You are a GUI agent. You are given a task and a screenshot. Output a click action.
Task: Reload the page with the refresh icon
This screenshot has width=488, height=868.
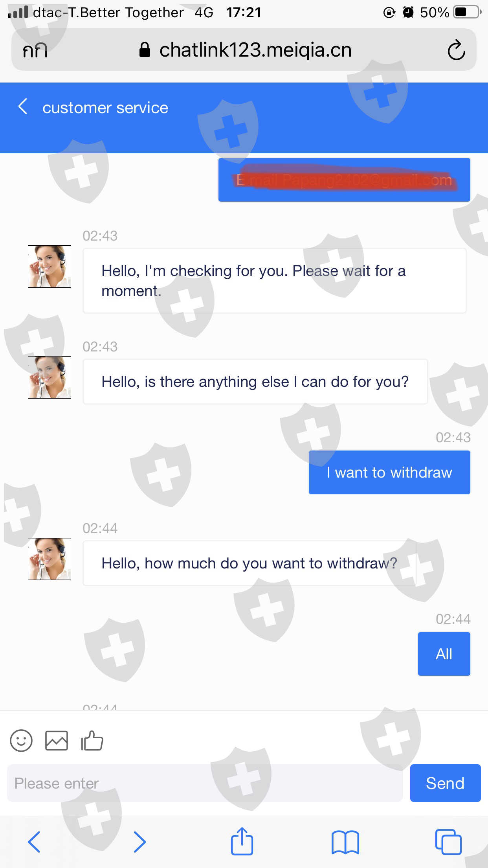(456, 50)
